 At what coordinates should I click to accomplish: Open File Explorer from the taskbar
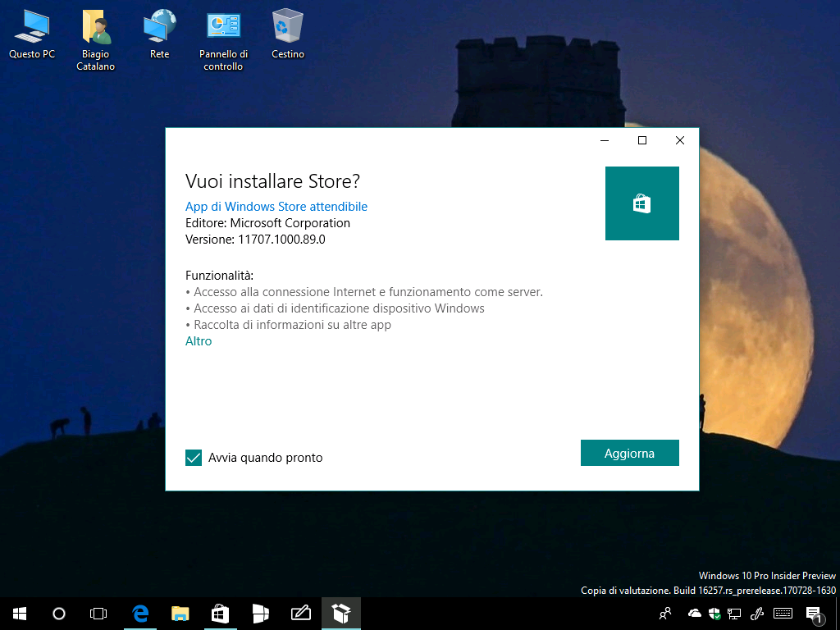tap(180, 614)
